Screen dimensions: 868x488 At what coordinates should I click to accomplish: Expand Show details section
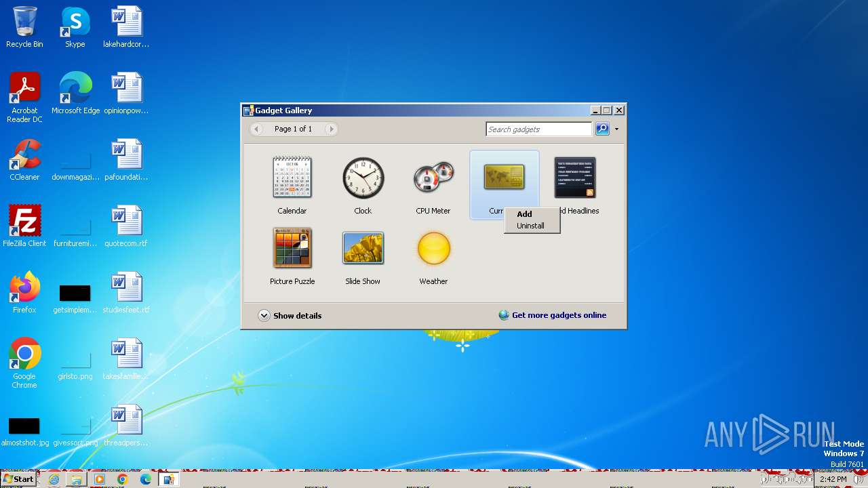click(x=290, y=315)
